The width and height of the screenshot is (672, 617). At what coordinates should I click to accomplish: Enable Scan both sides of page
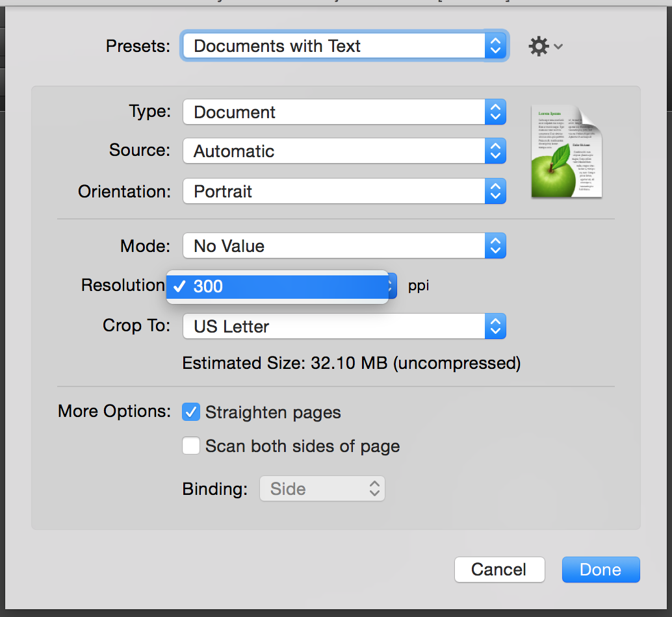(191, 446)
